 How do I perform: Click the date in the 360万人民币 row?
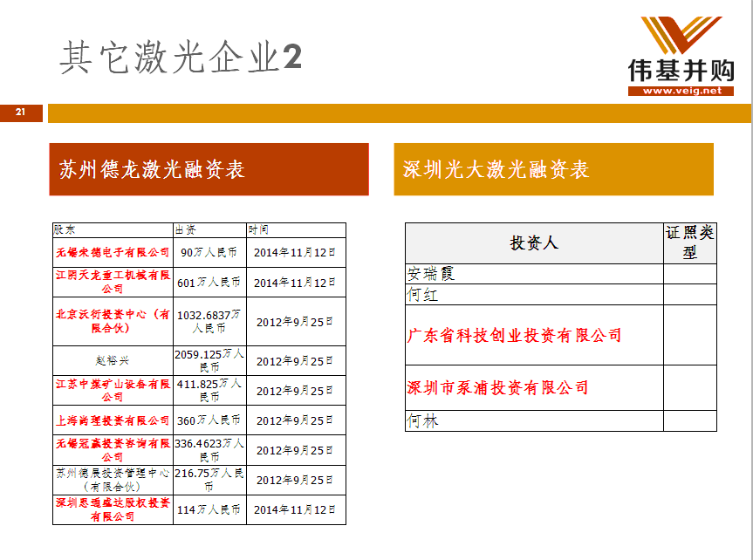[296, 420]
